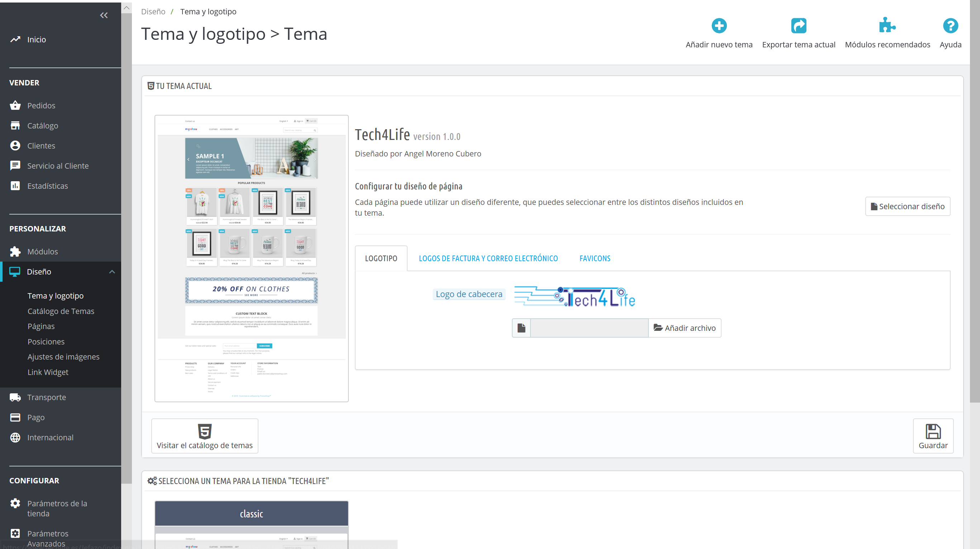Screen dimensions: 980x549
Task: Collapse sidebar with double-chevron icon
Action: point(104,15)
